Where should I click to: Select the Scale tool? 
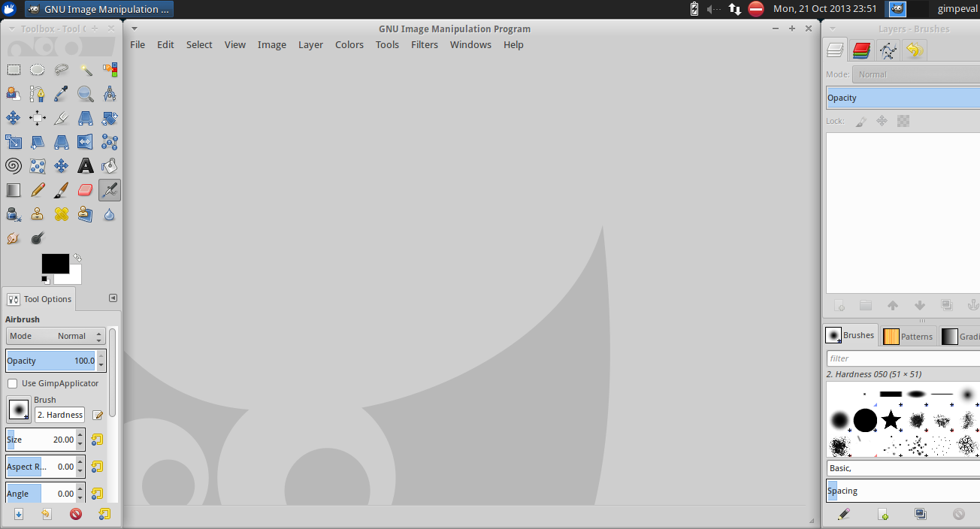(x=14, y=142)
